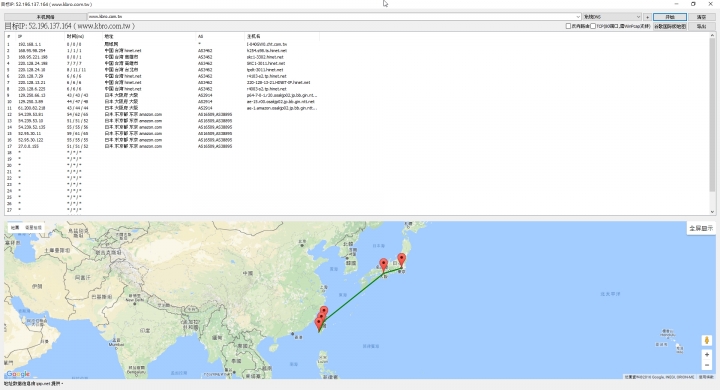This screenshot has width=720, height=390.
Task: Click the 目标IP: 52.196.137.164 heading label
Action: pyautogui.click(x=69, y=26)
